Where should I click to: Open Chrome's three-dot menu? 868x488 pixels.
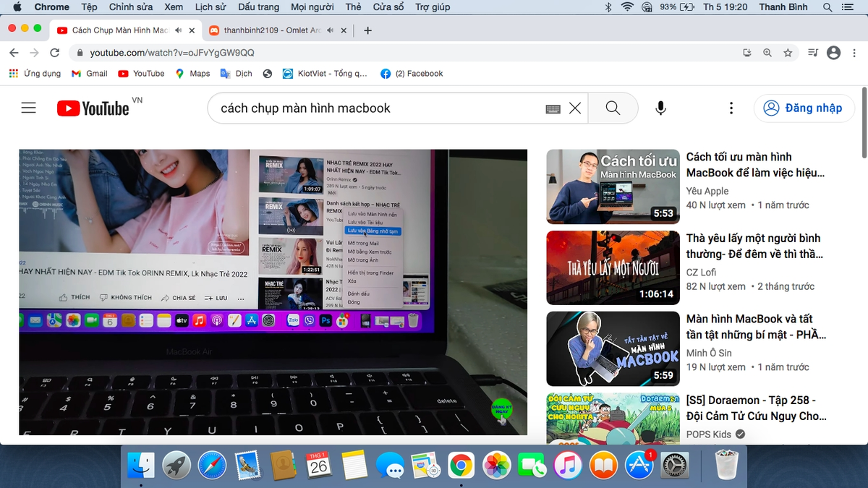click(x=854, y=53)
